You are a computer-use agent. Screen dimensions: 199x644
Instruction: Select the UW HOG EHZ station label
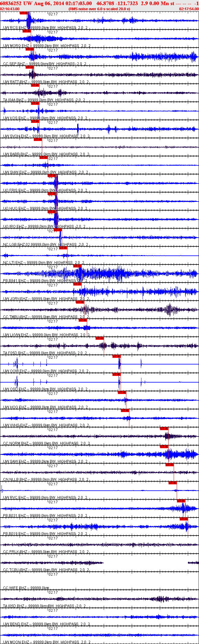(15, 407)
